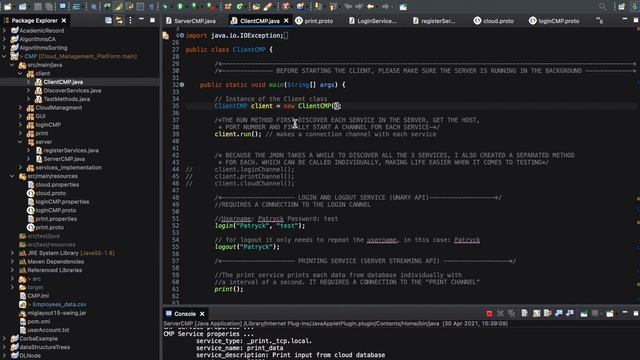Click the New file toolbar icon
This screenshot has width=640, height=360.
point(7,6)
